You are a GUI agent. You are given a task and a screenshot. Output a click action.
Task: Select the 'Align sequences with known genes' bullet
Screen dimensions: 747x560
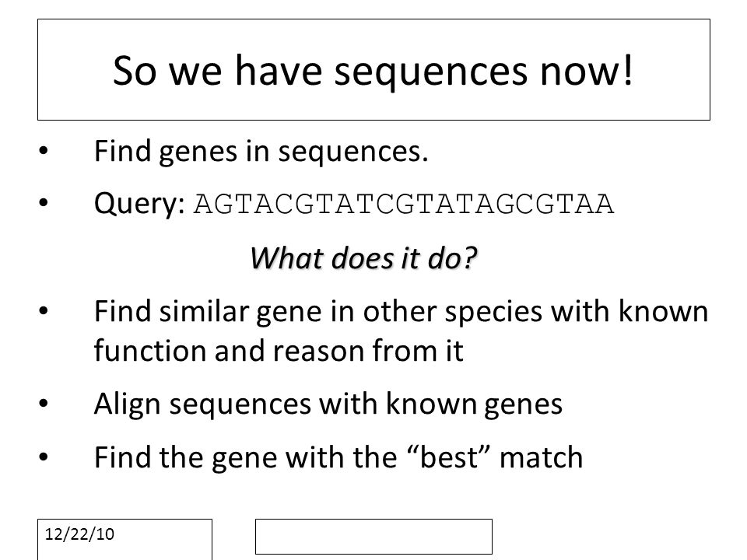328,404
